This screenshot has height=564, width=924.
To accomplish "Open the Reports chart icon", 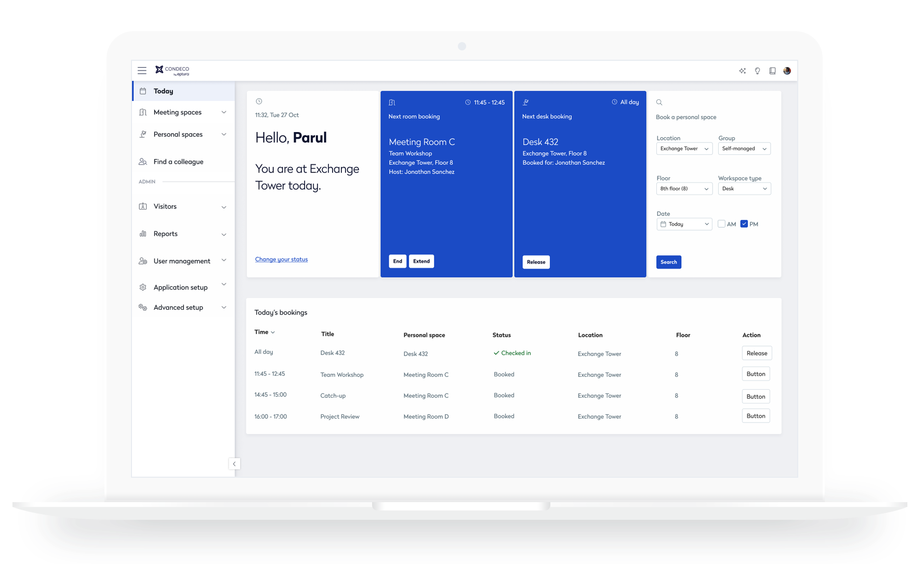I will pos(143,233).
